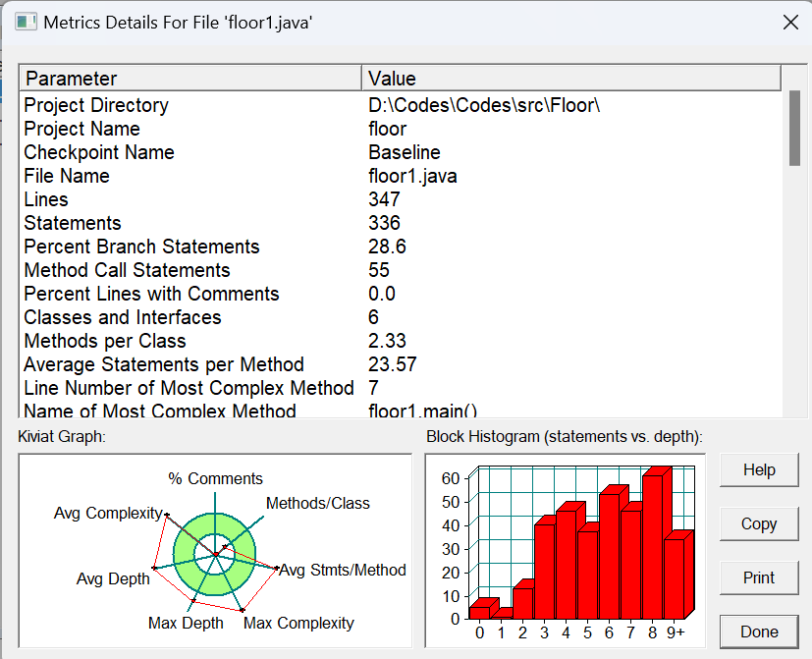This screenshot has width=812, height=659.
Task: Click the histogram bar for depth 3
Action: [545, 572]
